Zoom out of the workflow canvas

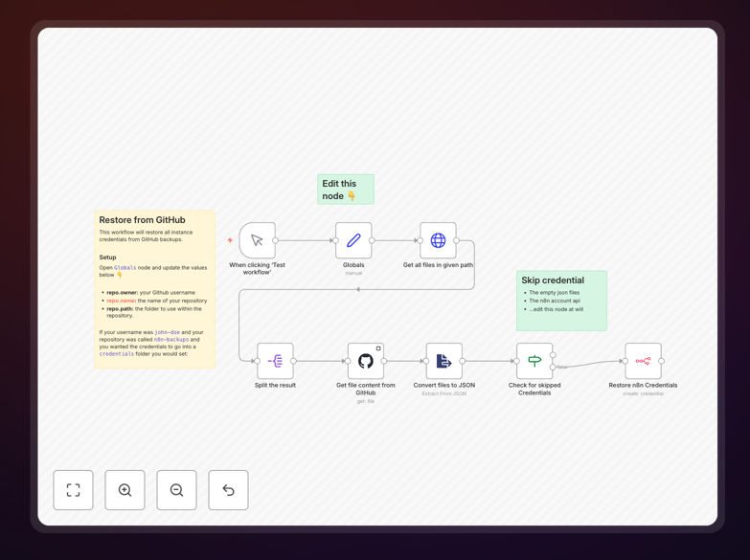[x=176, y=490]
